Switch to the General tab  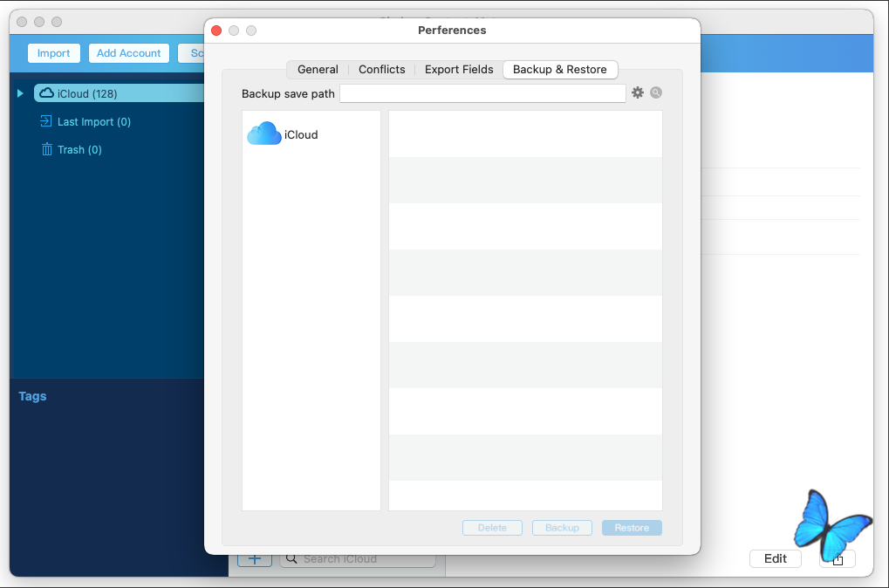click(318, 70)
